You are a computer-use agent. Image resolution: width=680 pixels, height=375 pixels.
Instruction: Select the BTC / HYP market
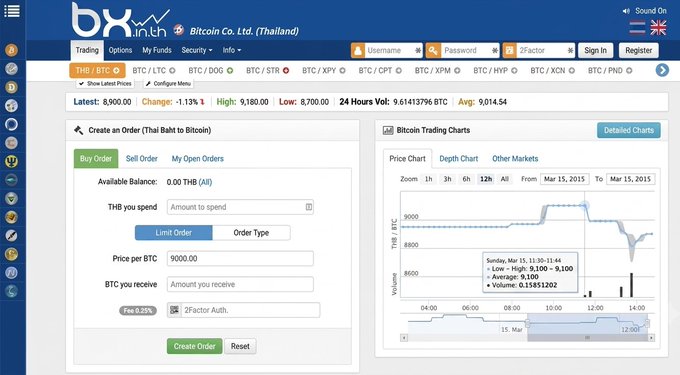(495, 70)
